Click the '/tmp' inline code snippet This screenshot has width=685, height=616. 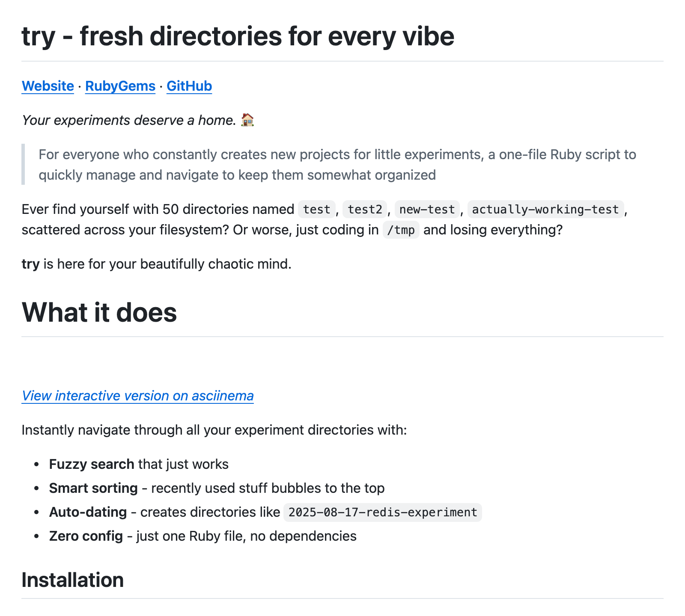[x=401, y=230]
